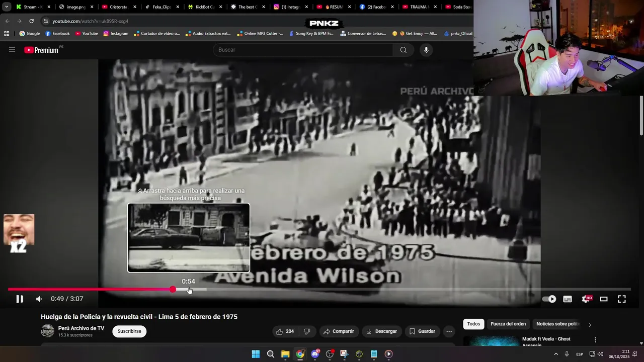The height and width of the screenshot is (362, 644).
Task: Open the Maduk ft Veela - Ghost video
Action: tap(546, 341)
